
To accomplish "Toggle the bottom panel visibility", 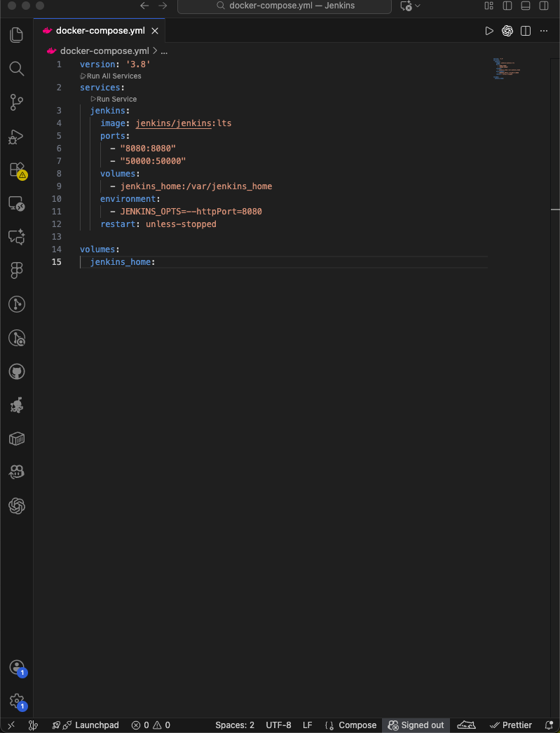I will tap(526, 6).
